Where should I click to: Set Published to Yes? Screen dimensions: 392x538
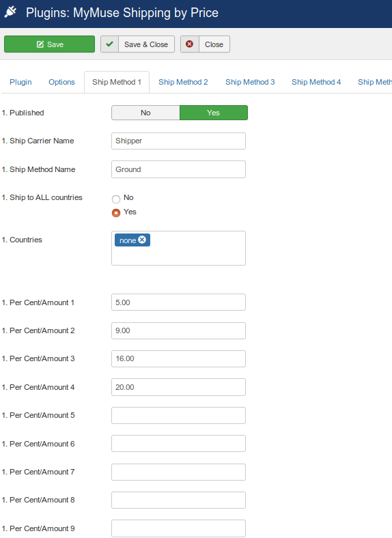pyautogui.click(x=214, y=113)
